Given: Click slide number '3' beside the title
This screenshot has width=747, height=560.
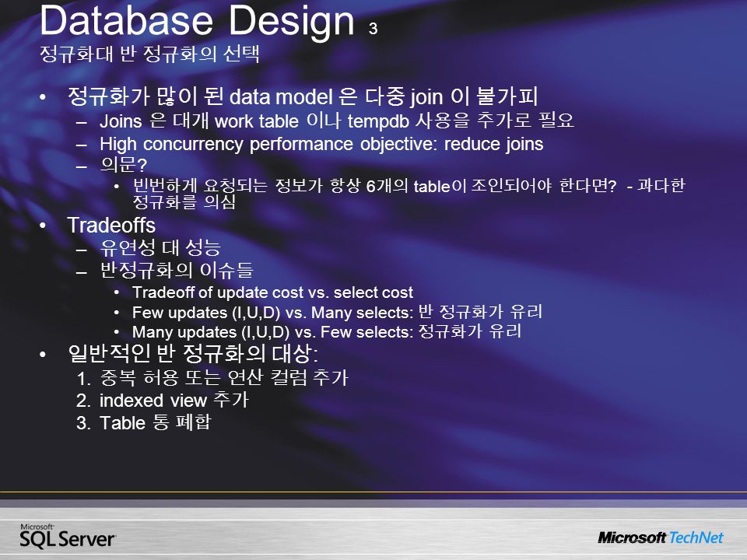Looking at the screenshot, I should 373,29.
